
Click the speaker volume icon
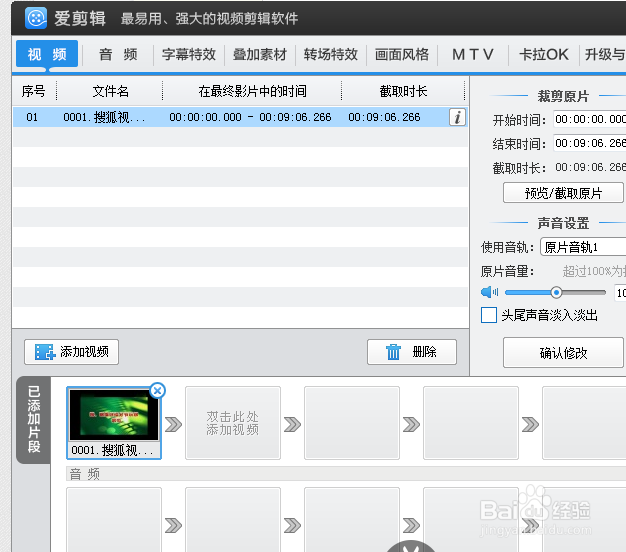tap(489, 292)
